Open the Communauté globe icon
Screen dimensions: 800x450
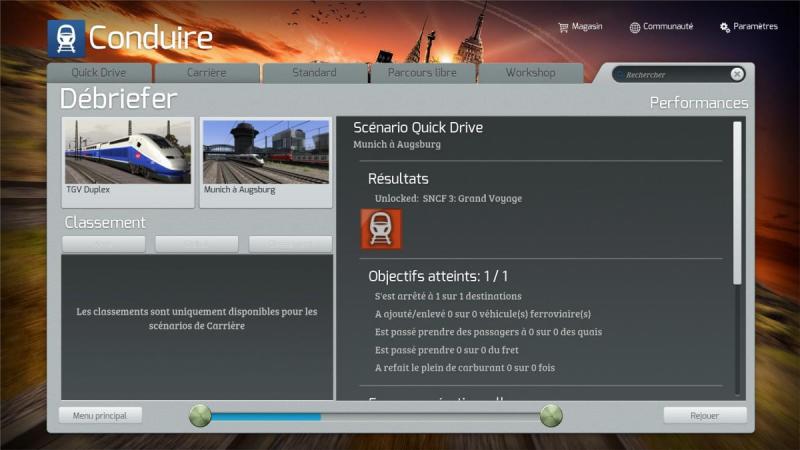pos(635,28)
